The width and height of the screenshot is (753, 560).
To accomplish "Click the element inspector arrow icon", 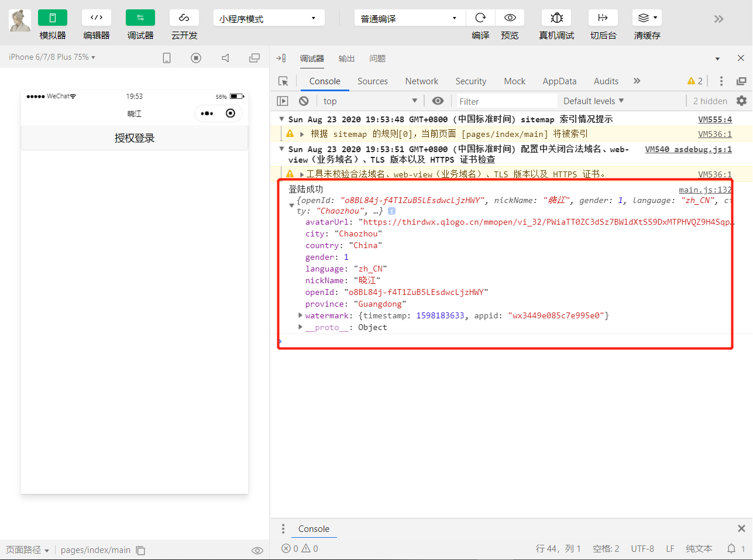I will [x=283, y=81].
